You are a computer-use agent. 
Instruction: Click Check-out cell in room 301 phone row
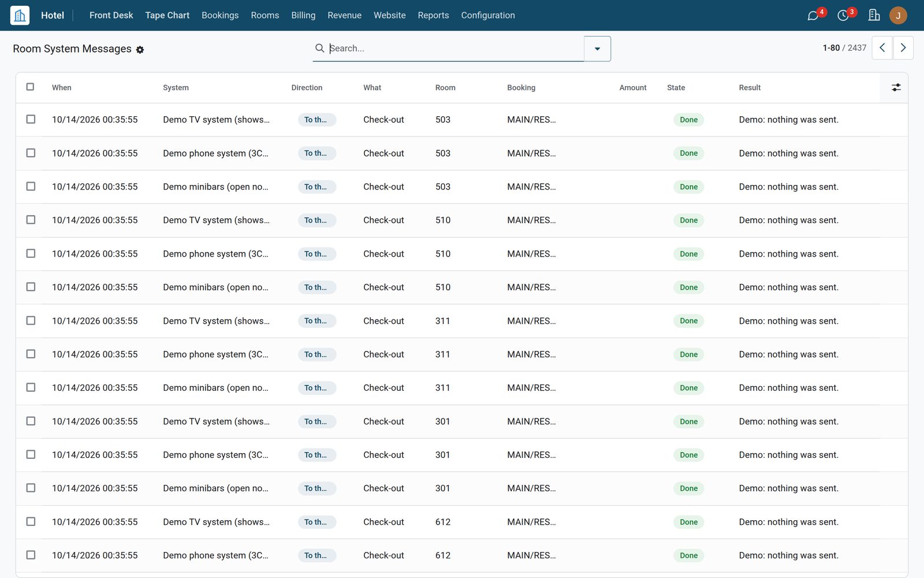click(x=383, y=455)
